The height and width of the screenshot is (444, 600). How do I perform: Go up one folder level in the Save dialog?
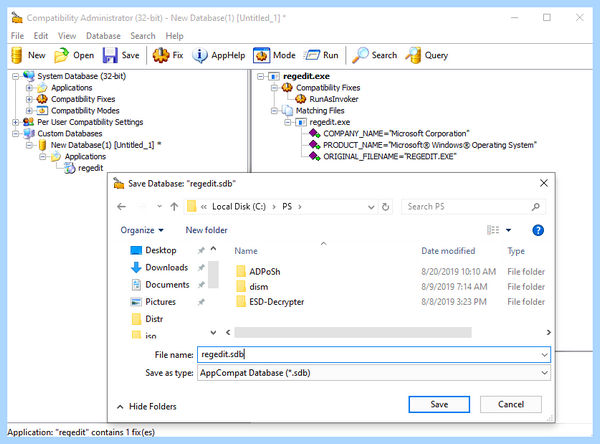point(174,207)
